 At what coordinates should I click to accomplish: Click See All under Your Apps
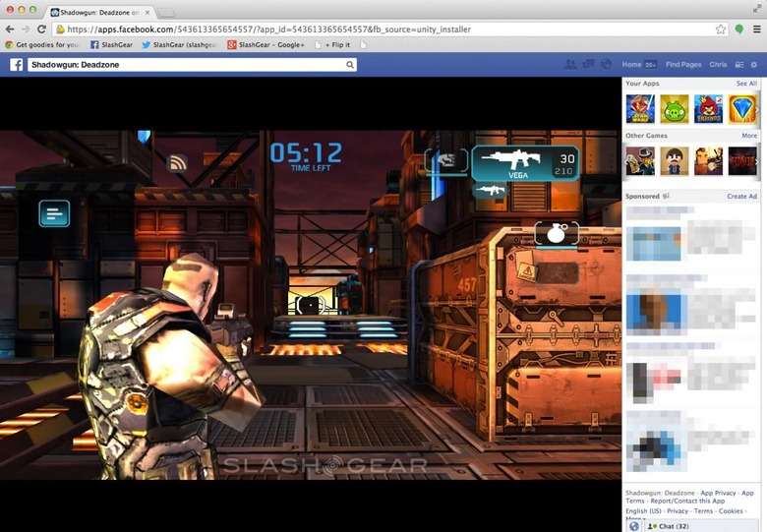pos(746,84)
